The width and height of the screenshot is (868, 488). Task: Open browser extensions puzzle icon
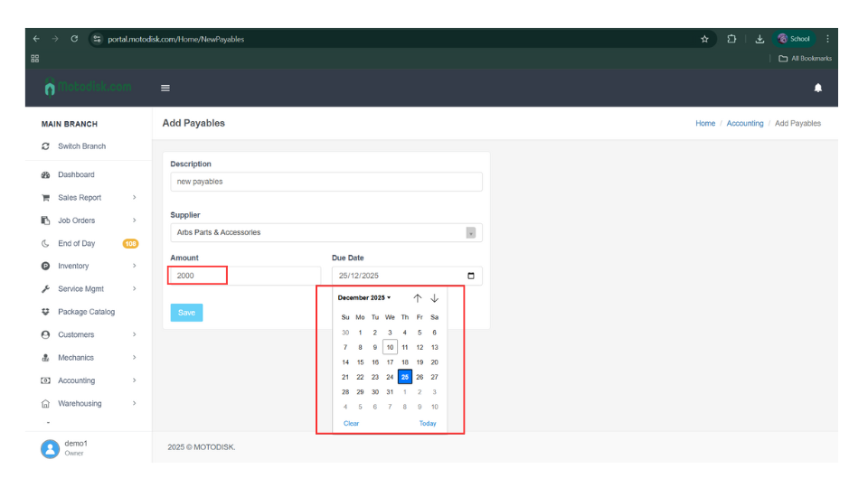[x=731, y=39]
